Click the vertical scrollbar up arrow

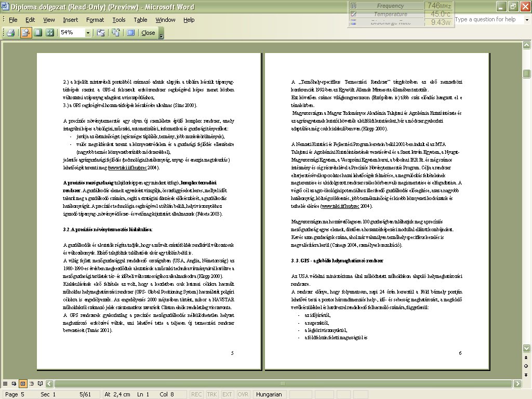(x=527, y=45)
